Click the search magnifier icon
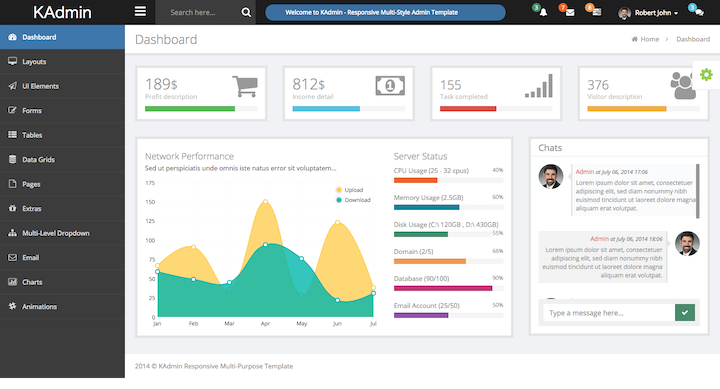 click(x=246, y=12)
